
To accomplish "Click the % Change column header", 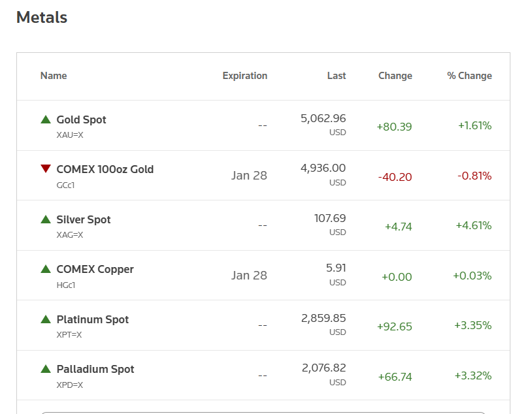I will 469,76.
